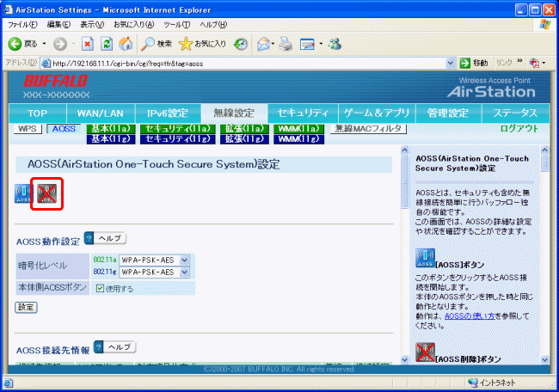Click the Stop page loading icon
The width and height of the screenshot is (559, 392).
pyautogui.click(x=88, y=44)
